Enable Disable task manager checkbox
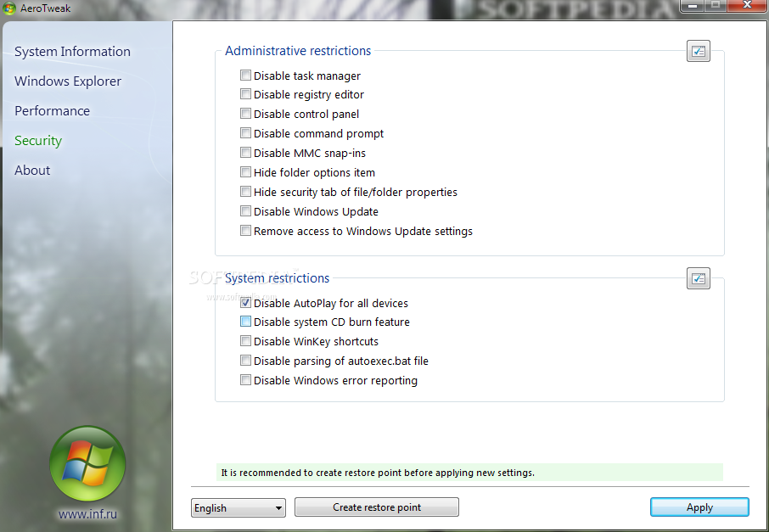 [x=245, y=75]
